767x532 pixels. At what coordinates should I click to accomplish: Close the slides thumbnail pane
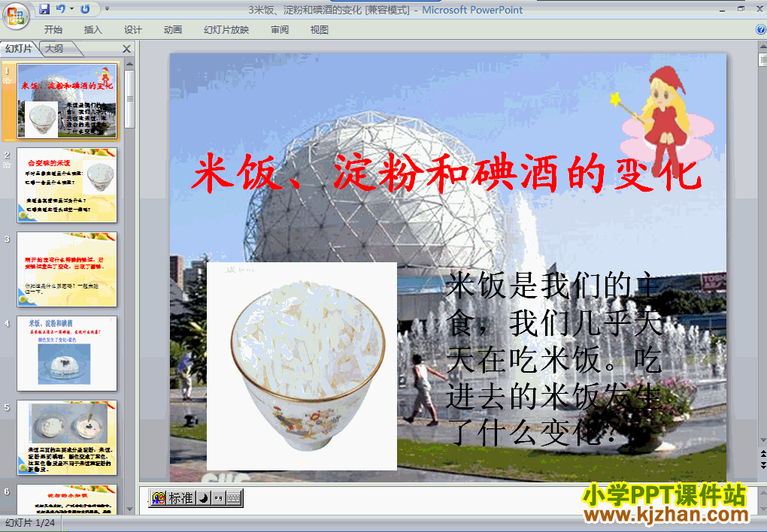pyautogui.click(x=126, y=49)
